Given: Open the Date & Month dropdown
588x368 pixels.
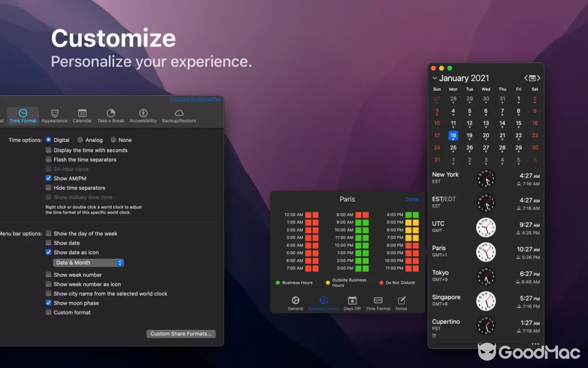Looking at the screenshot, I should tap(89, 263).
